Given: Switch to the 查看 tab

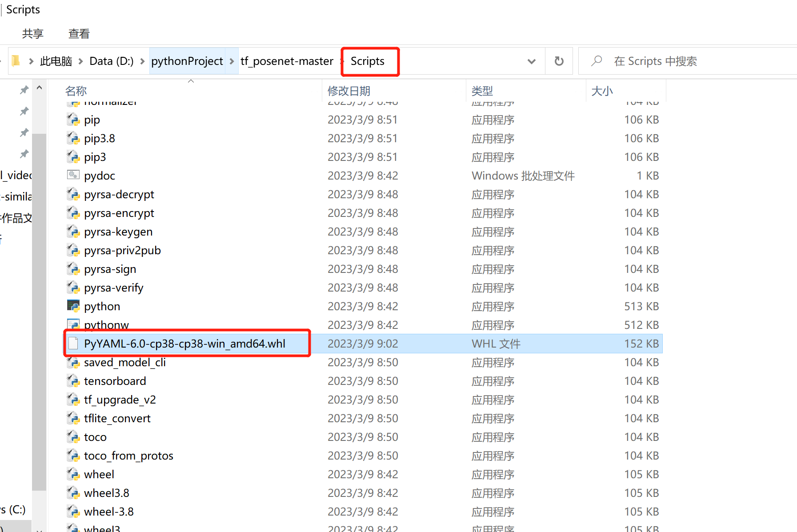Looking at the screenshot, I should pos(79,33).
